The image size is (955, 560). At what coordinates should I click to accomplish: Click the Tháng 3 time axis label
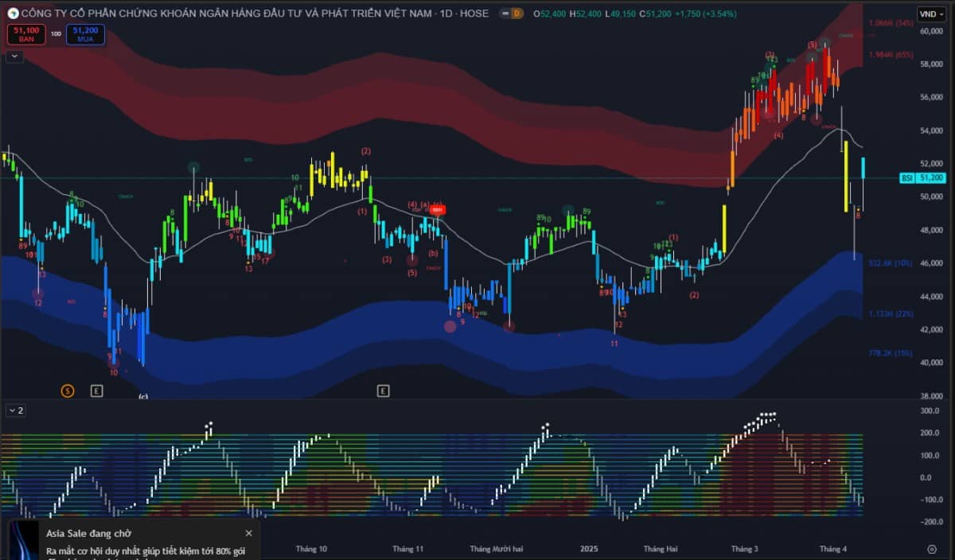(x=745, y=549)
